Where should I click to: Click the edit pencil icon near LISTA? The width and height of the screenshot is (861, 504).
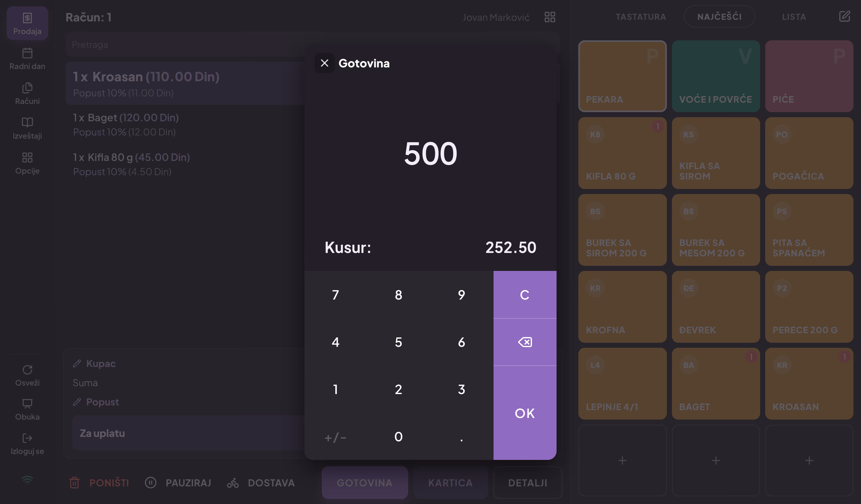click(x=844, y=16)
